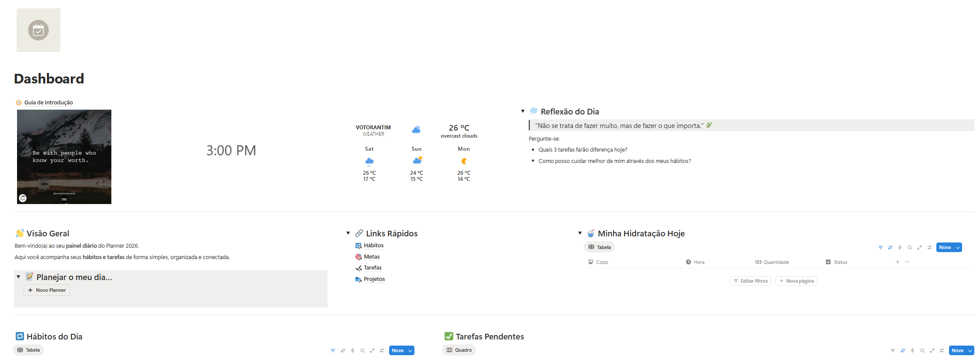Collapse the Planejar o meu dia section
Image resolution: width=980 pixels, height=360 pixels.
pos(18,277)
